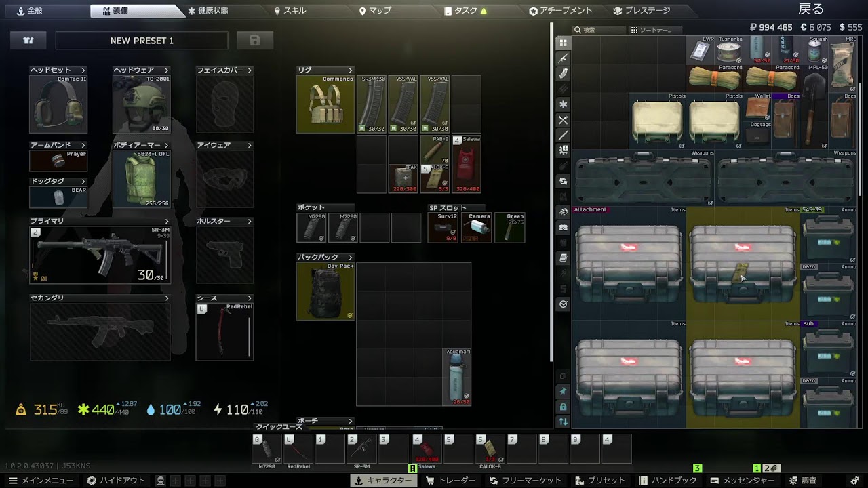Viewport: 868px width, 488px height.
Task: Click the preset gear icon beside NEW PRESET 1
Action: [x=28, y=41]
